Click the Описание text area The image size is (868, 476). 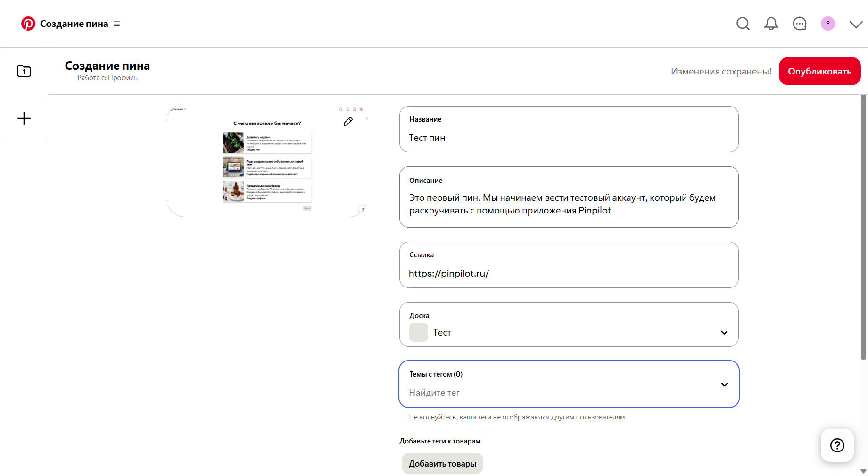(569, 197)
